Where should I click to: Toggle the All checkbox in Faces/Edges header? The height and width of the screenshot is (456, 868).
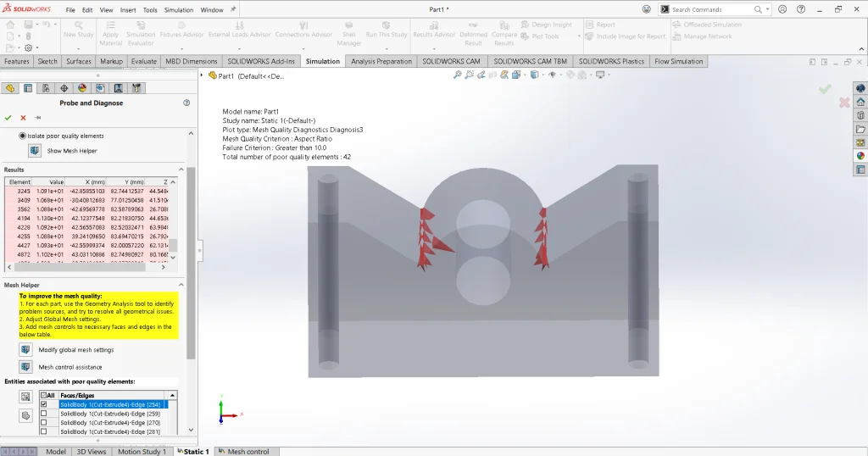tap(44, 395)
